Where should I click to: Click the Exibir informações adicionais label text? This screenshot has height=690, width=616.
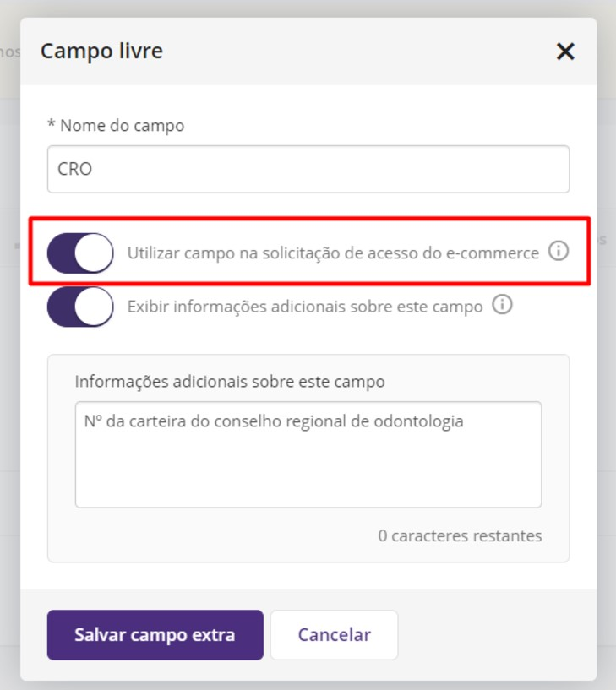click(305, 306)
